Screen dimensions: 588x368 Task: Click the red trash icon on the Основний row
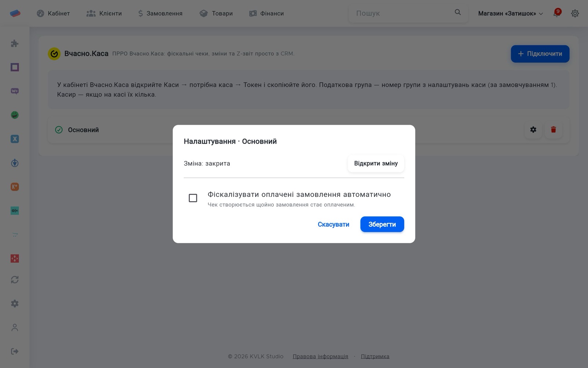[553, 130]
